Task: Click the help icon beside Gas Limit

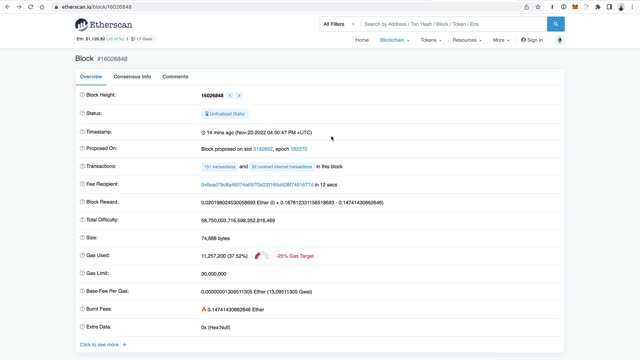Action: coord(82,273)
